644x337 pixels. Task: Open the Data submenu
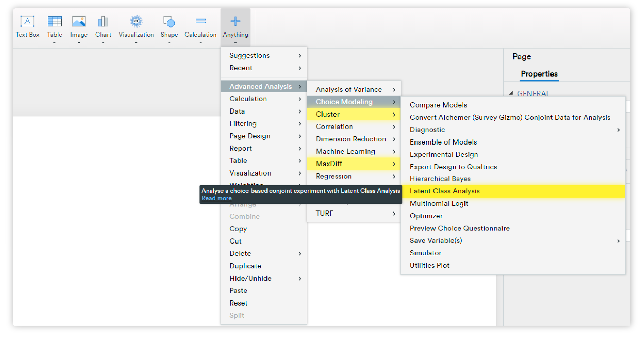click(264, 111)
